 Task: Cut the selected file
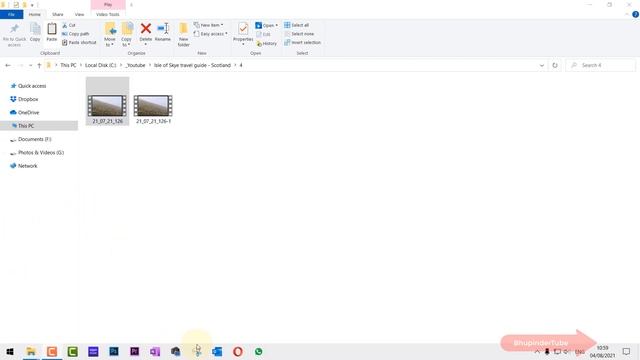(x=69, y=25)
